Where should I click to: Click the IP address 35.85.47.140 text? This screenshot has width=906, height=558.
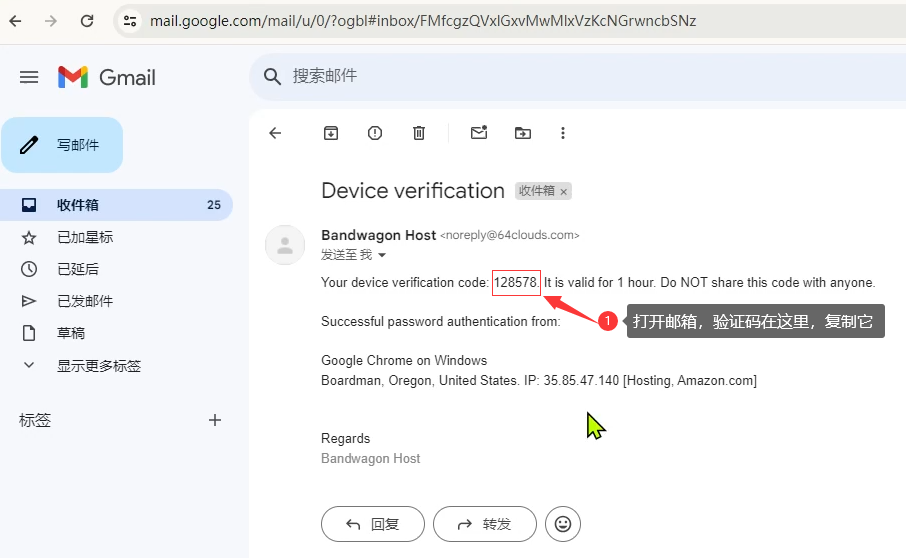tap(581, 381)
